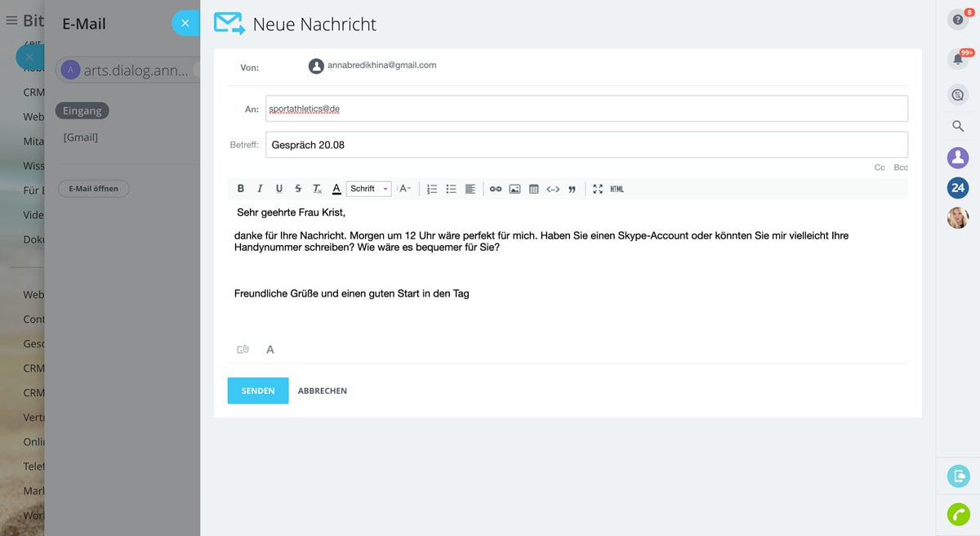Image resolution: width=980 pixels, height=536 pixels.
Task: Insert a table into the message
Action: [x=533, y=189]
